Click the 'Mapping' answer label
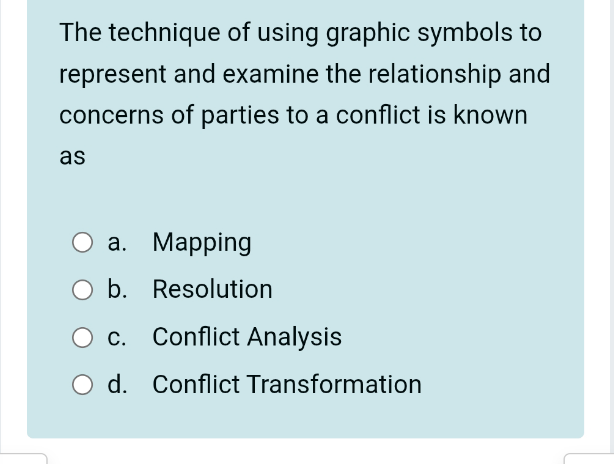 pyautogui.click(x=202, y=243)
